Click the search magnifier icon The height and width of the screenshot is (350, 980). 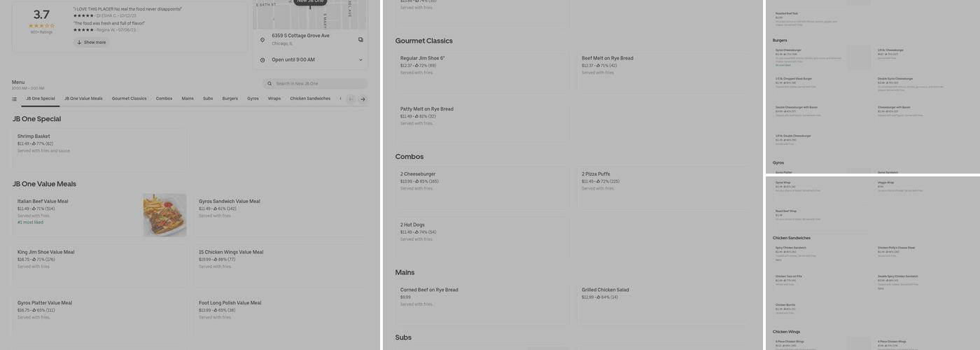tap(269, 84)
